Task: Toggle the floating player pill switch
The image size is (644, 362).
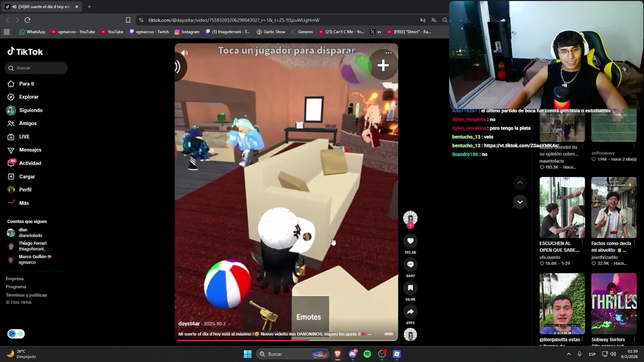Action: pyautogui.click(x=16, y=334)
